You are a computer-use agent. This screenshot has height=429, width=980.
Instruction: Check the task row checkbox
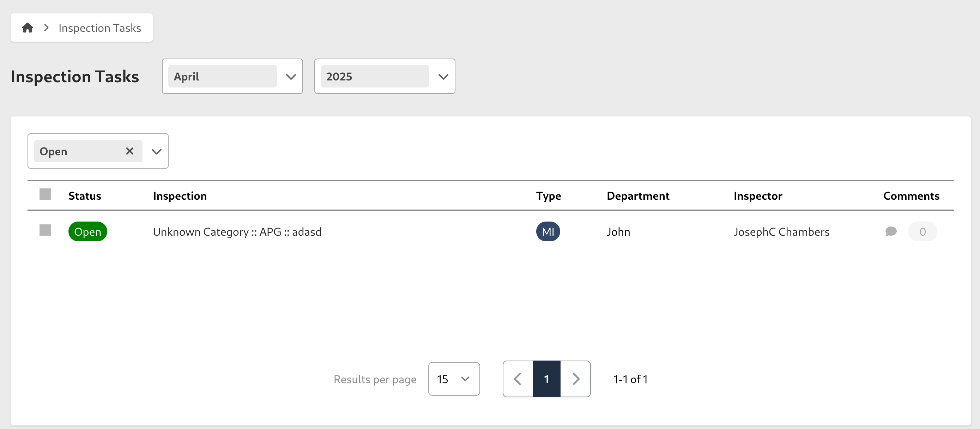(x=45, y=230)
